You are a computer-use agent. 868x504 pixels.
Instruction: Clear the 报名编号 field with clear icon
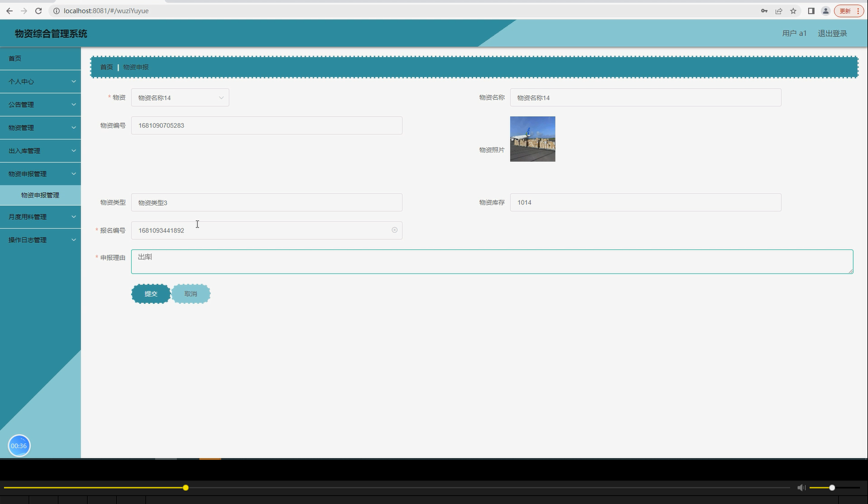tap(394, 230)
